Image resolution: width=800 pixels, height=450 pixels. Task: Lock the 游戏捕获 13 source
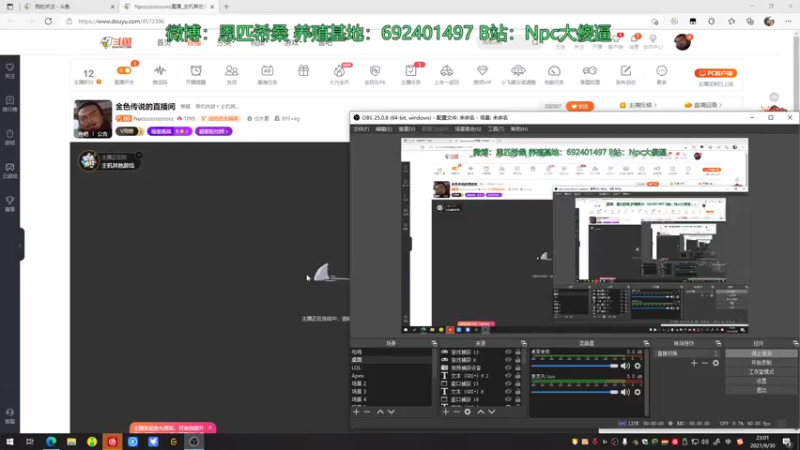tap(517, 352)
